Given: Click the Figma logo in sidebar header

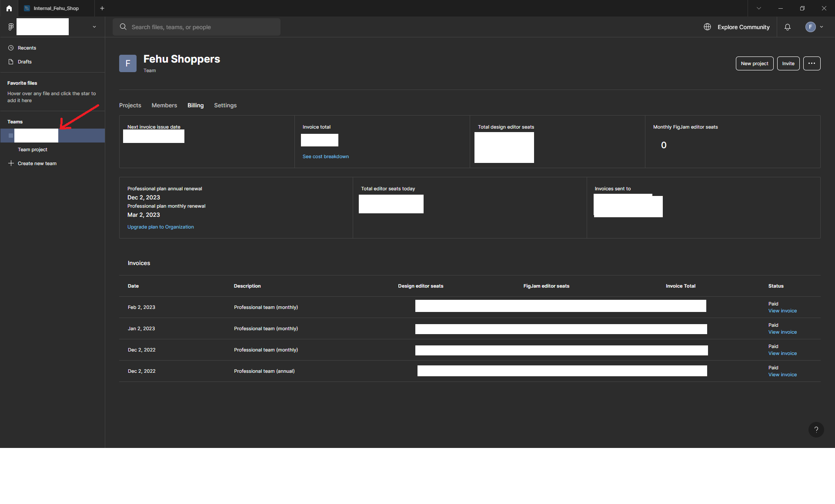Looking at the screenshot, I should click(x=11, y=27).
